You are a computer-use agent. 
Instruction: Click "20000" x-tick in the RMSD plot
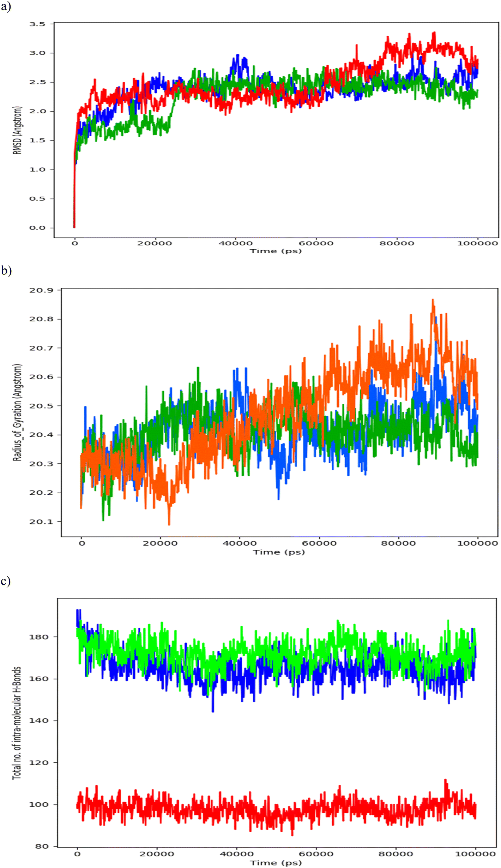(x=155, y=243)
